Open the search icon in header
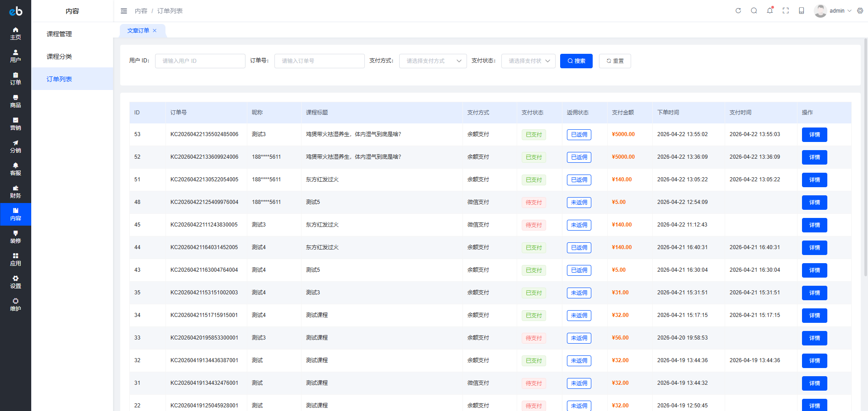 point(754,11)
